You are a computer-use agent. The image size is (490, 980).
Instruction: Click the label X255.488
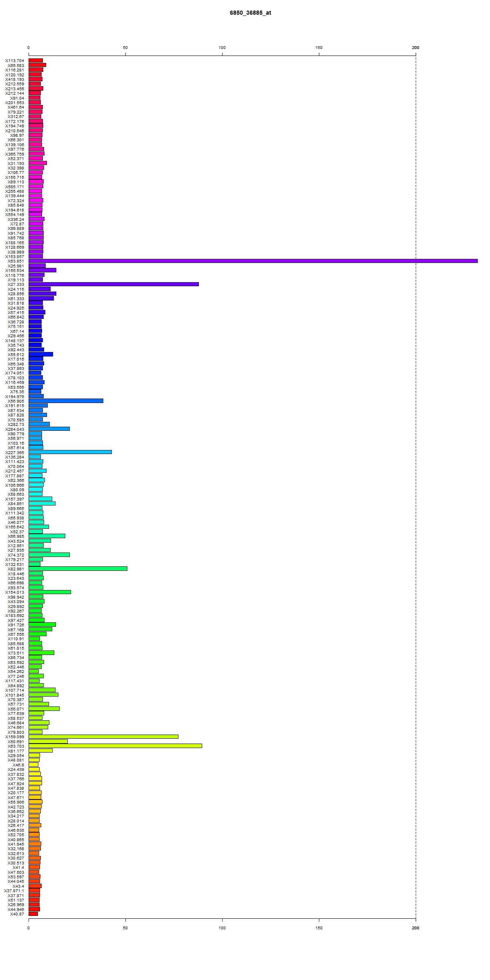15,191
